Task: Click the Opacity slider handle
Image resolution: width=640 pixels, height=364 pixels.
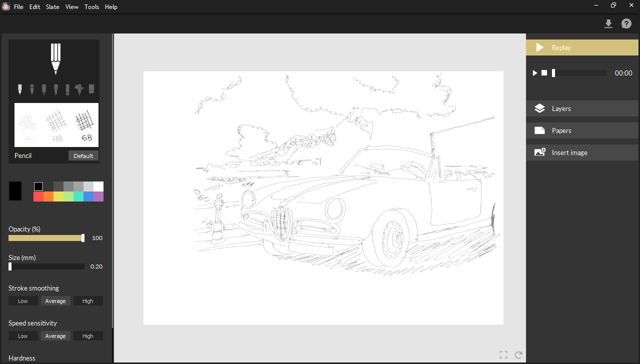Action: coord(83,238)
